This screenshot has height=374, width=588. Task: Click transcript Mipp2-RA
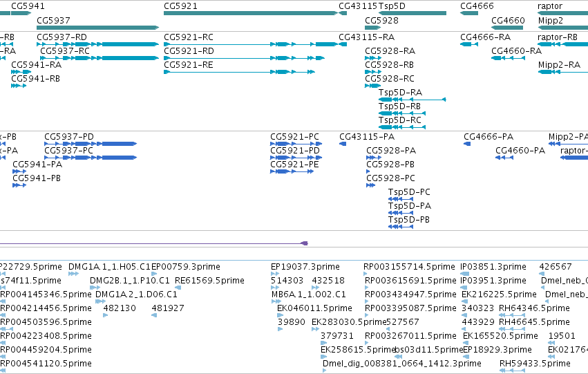pos(563,72)
